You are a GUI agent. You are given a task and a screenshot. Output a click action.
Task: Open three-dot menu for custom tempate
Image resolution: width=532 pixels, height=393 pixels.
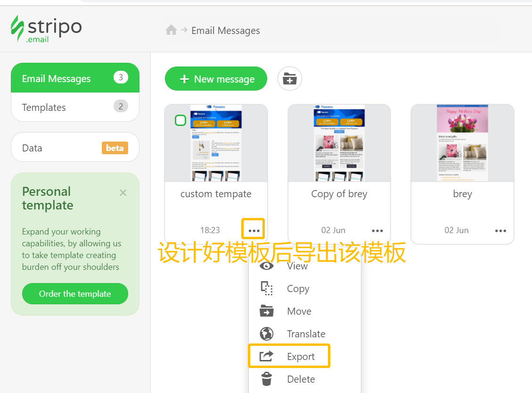point(254,230)
